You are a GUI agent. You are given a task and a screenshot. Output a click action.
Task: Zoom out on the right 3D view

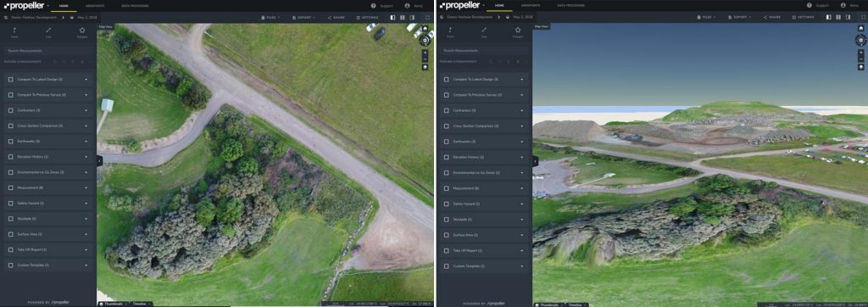(x=861, y=59)
